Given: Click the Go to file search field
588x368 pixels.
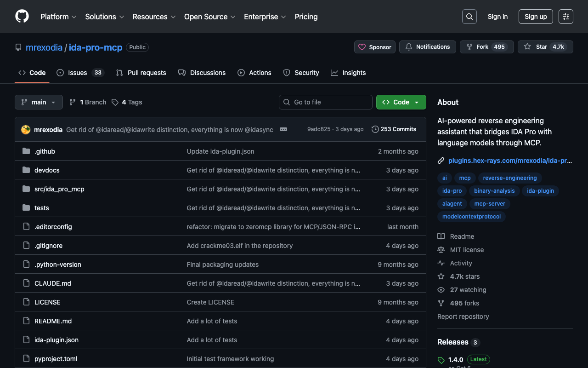Looking at the screenshot, I should pos(325,102).
